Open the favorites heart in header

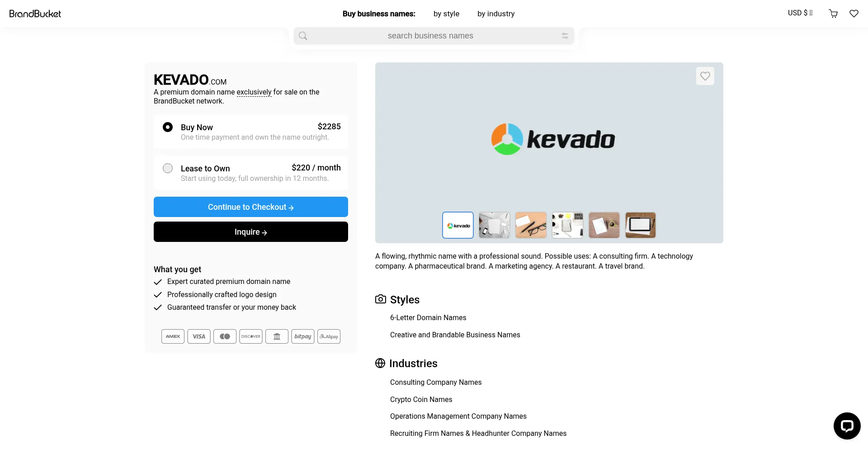click(x=854, y=14)
